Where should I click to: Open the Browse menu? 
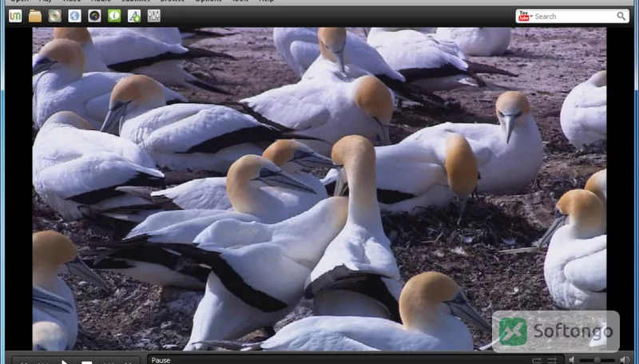[x=172, y=2]
